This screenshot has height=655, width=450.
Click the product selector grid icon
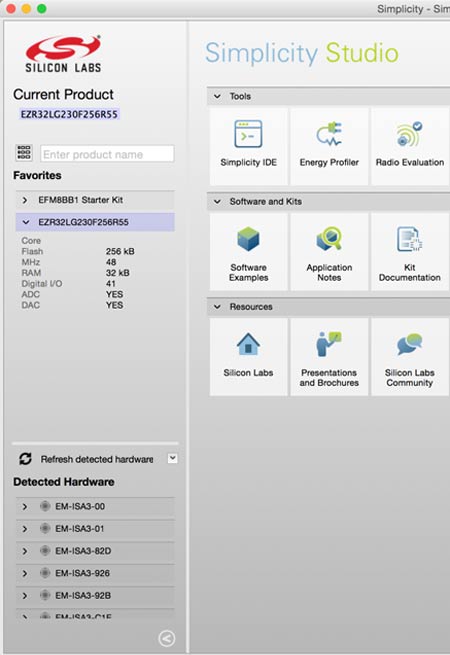point(24,153)
